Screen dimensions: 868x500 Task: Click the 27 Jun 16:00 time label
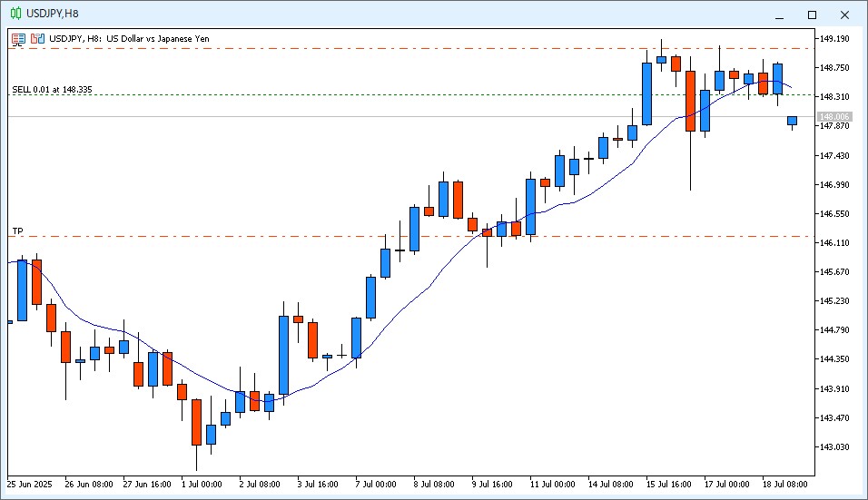point(147,485)
